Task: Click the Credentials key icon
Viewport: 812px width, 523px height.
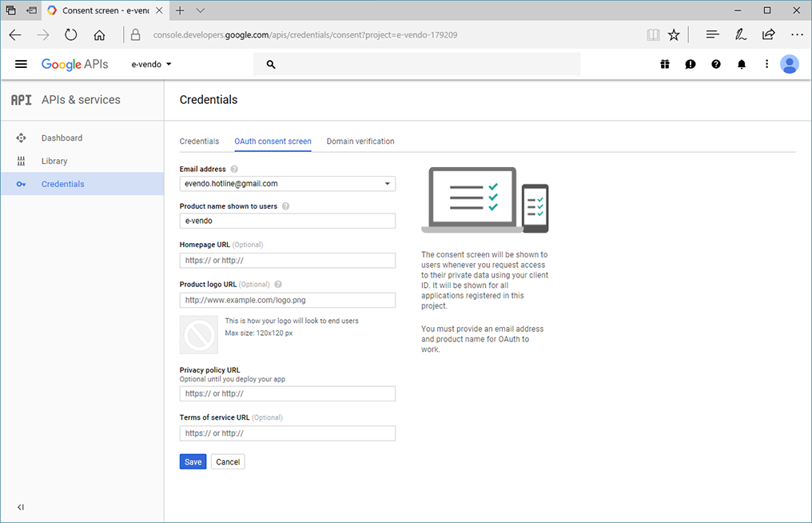Action: pyautogui.click(x=21, y=184)
